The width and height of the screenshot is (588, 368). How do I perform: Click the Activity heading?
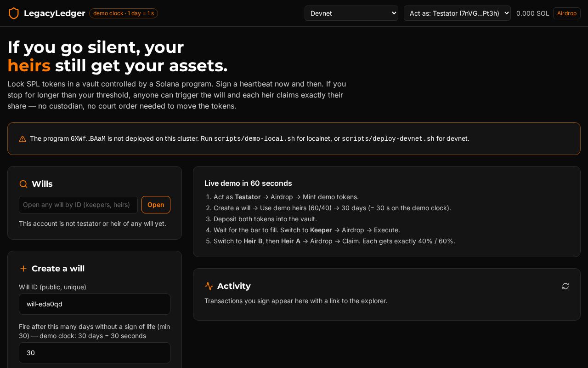234,286
